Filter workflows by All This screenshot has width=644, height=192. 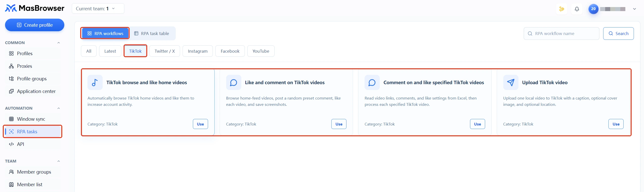click(89, 51)
